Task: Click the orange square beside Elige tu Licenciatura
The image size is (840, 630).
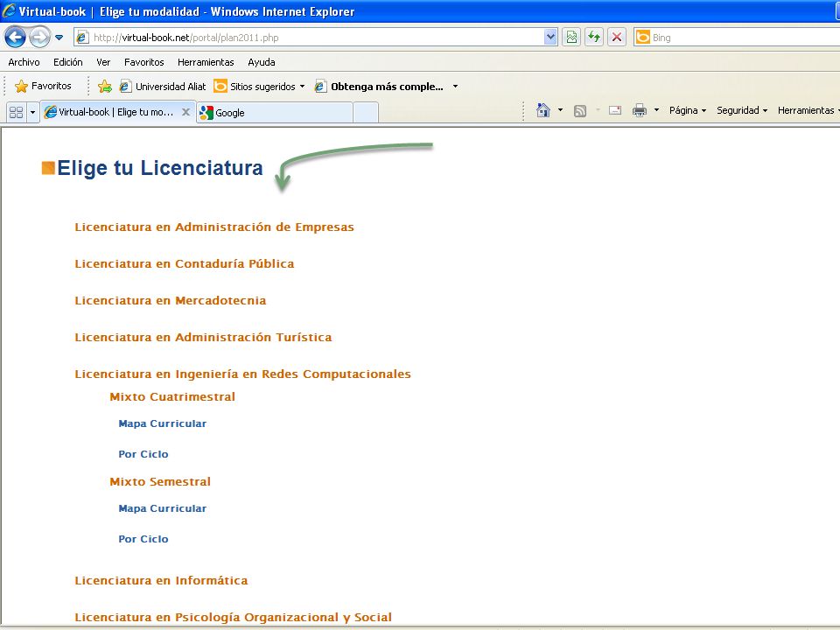Action: (x=48, y=168)
